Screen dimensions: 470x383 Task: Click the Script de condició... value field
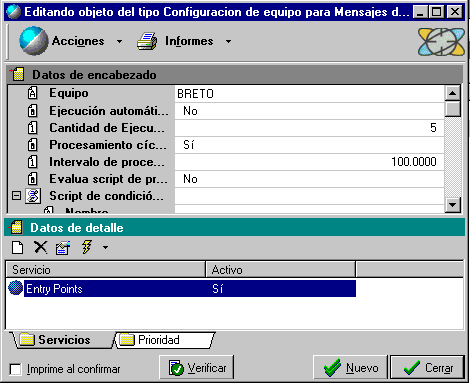[x=309, y=196]
